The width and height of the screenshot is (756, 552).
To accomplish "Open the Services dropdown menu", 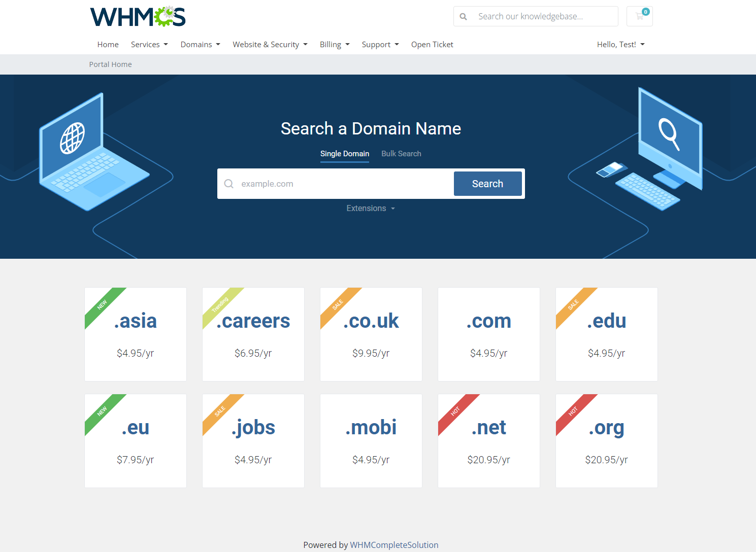I will point(149,45).
